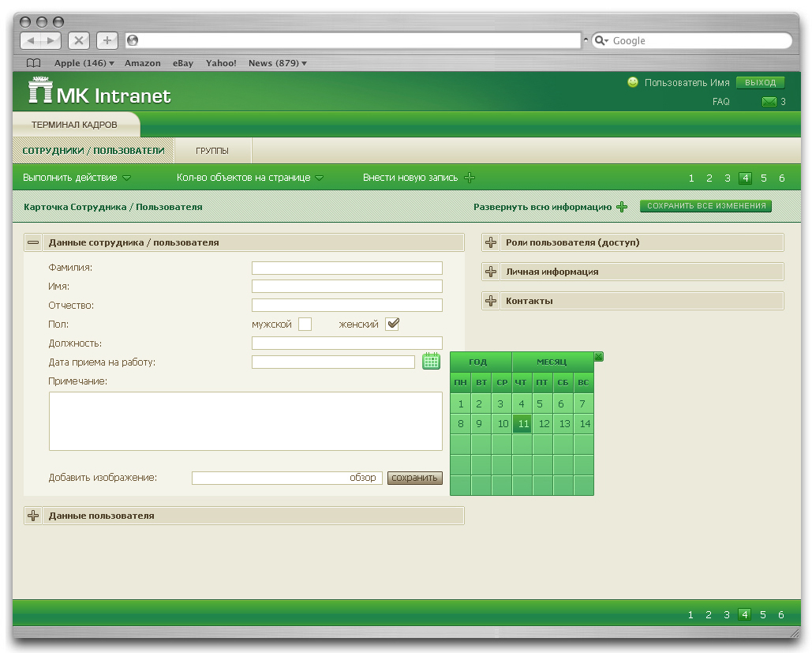Click the Фамилия input field

(x=347, y=268)
